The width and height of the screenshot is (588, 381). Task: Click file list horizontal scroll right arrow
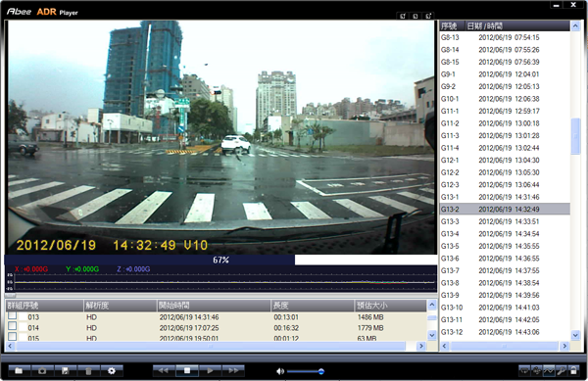point(564,346)
